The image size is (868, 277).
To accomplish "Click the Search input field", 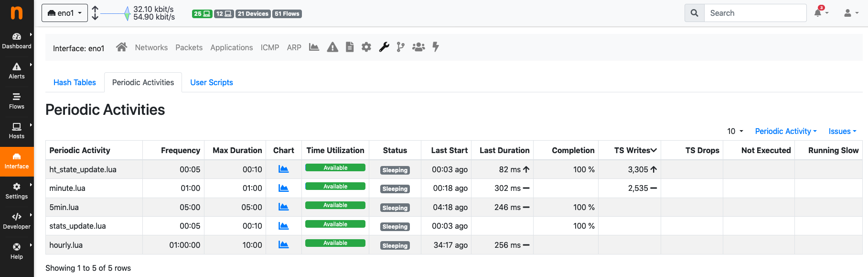I will tap(755, 13).
